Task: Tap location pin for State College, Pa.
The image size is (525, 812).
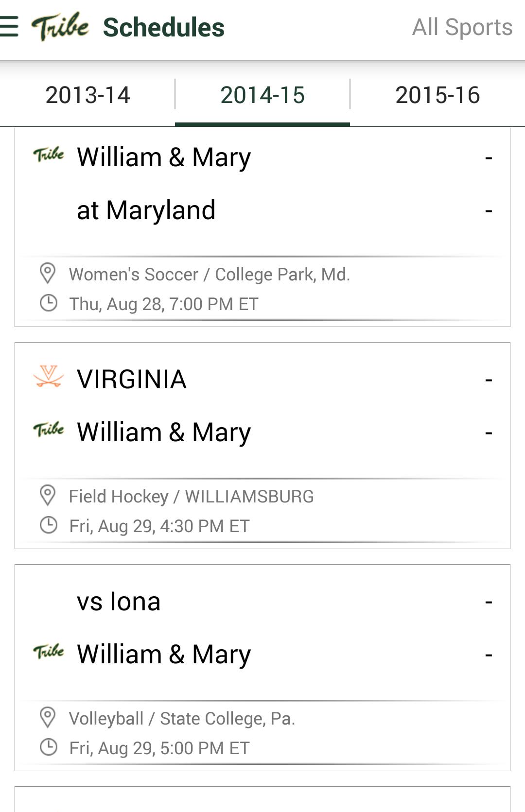Action: [x=48, y=718]
